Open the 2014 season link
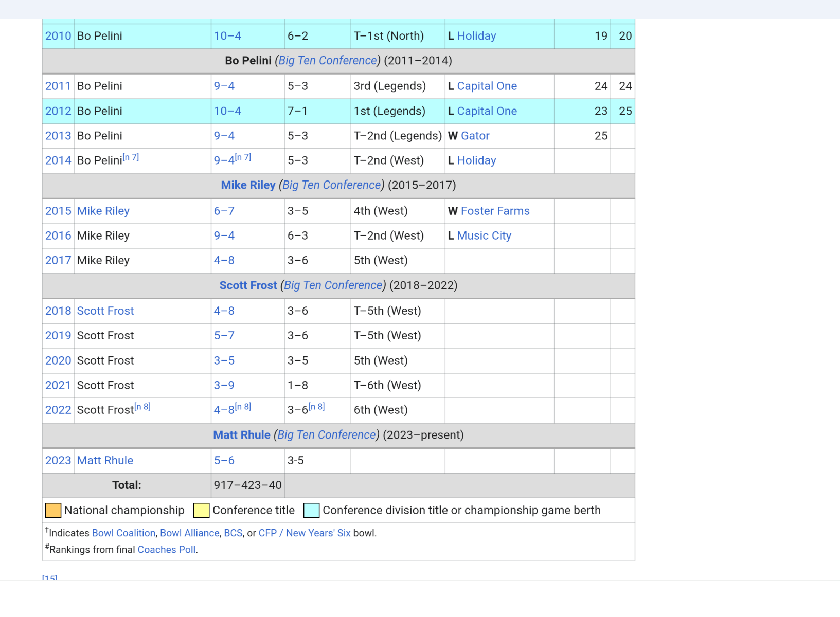 coord(58,160)
